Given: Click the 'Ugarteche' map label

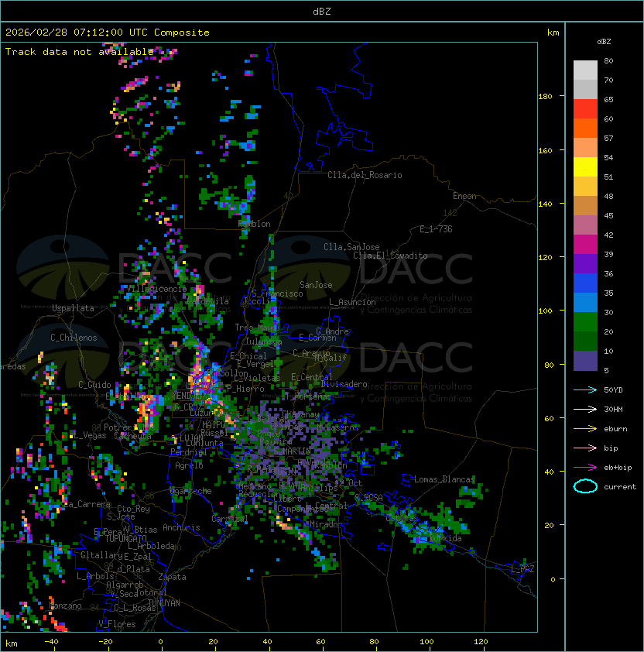Looking at the screenshot, I should pyautogui.click(x=191, y=491).
